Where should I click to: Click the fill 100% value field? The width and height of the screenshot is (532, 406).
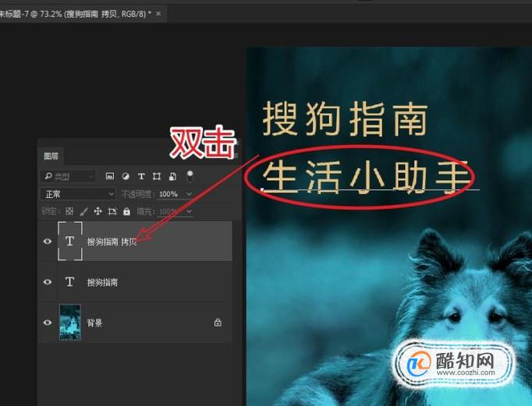168,211
